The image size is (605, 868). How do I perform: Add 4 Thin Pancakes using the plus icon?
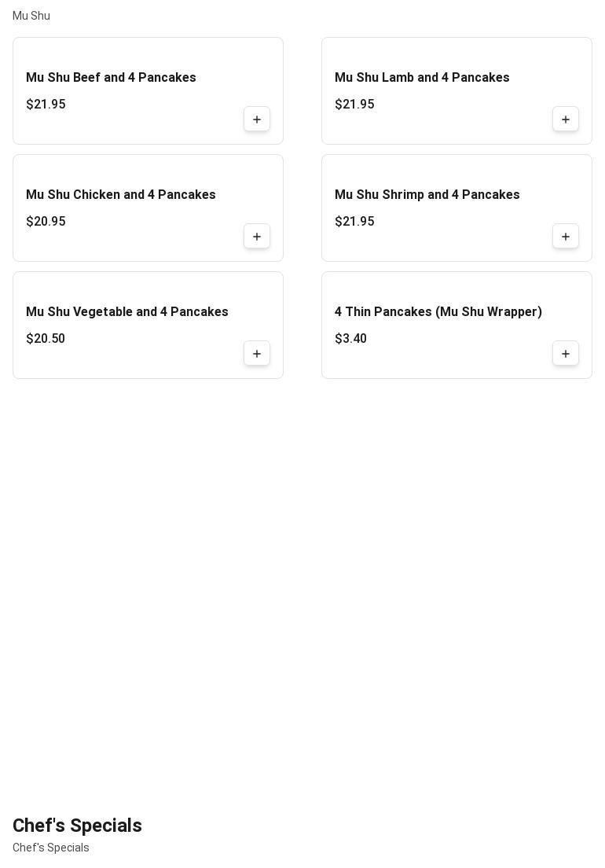566,354
